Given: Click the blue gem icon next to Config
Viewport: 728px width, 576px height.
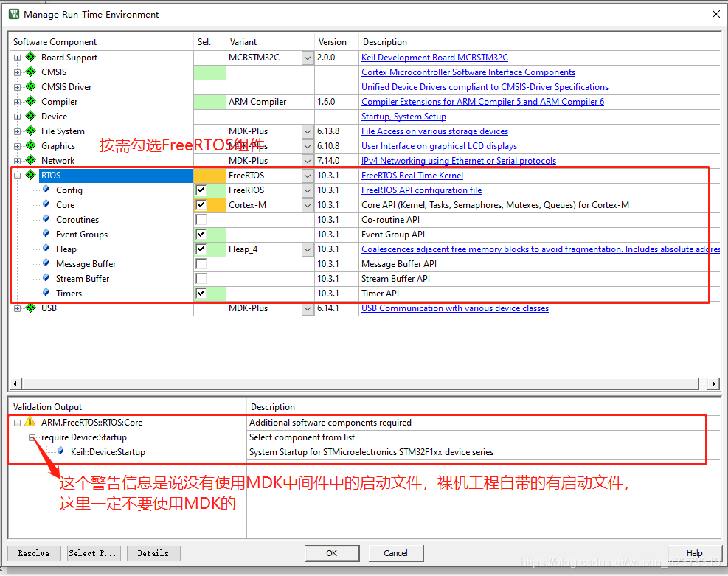Looking at the screenshot, I should tap(46, 190).
